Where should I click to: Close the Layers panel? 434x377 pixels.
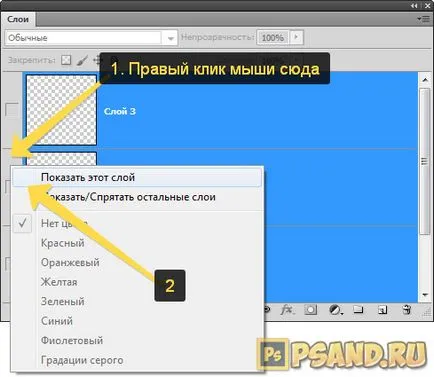[x=428, y=6]
